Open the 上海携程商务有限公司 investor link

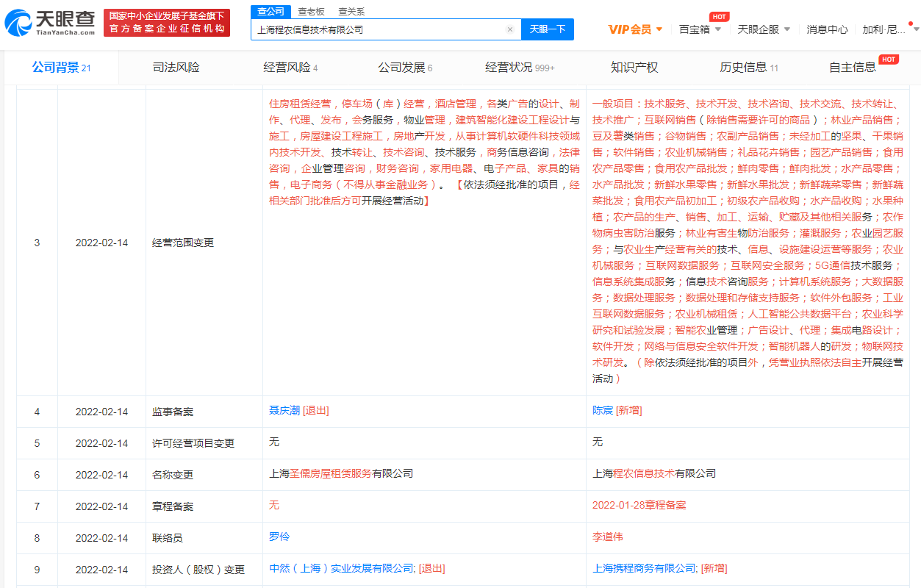tap(644, 568)
